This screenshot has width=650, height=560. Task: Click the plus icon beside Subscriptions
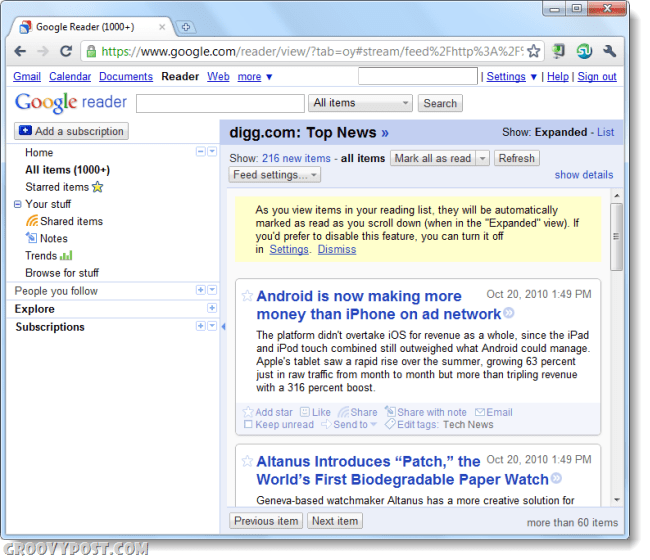pyautogui.click(x=201, y=326)
